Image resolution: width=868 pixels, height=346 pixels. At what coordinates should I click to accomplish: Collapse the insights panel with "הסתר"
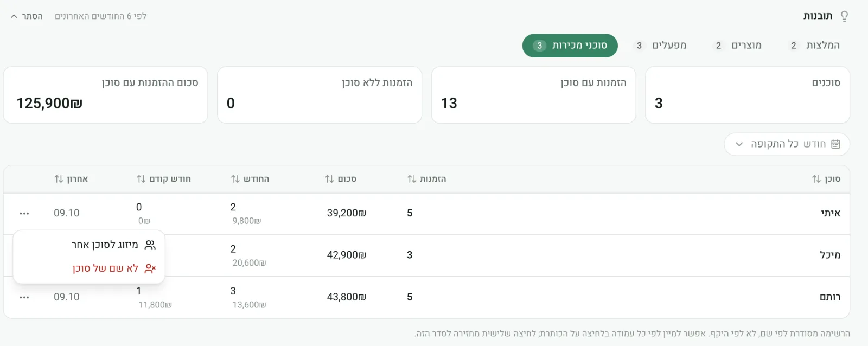27,16
